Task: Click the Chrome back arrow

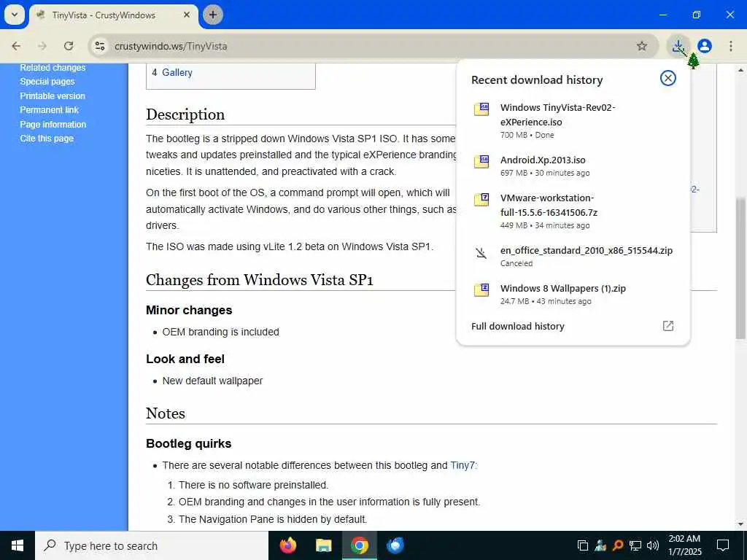Action: point(16,46)
